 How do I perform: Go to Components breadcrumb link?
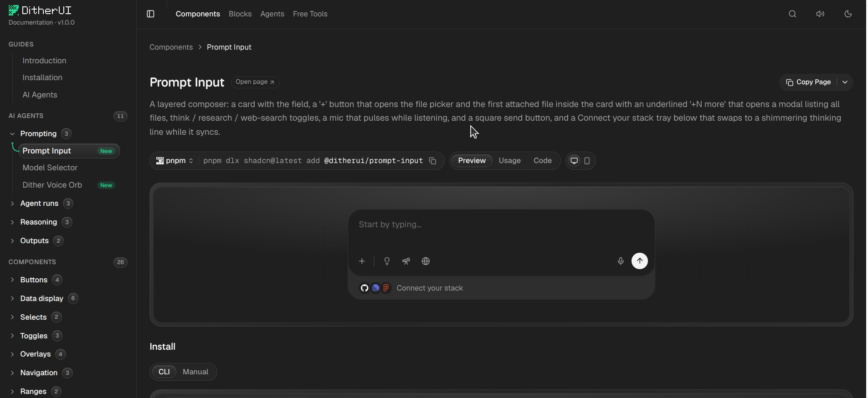point(171,47)
